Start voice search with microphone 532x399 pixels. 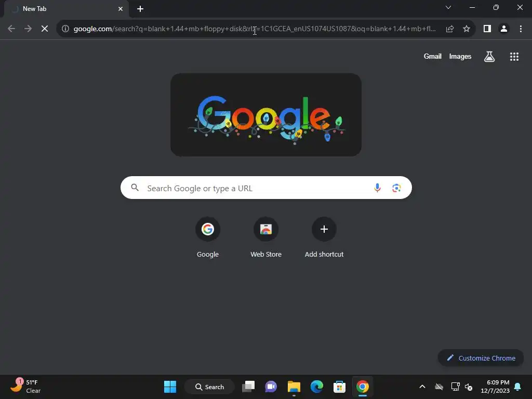click(377, 188)
